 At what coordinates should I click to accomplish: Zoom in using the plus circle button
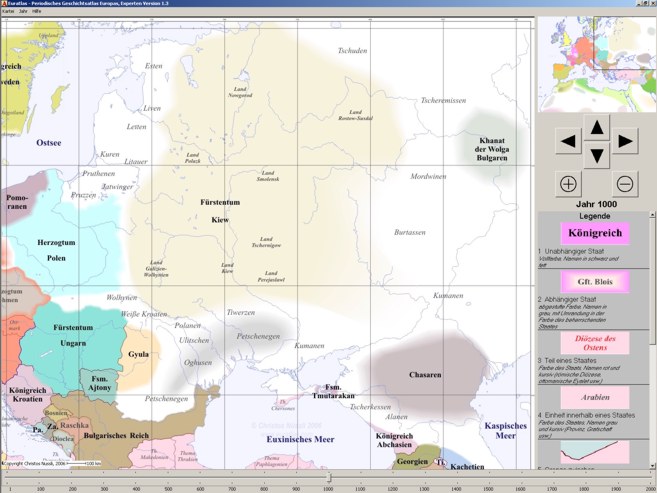[568, 184]
